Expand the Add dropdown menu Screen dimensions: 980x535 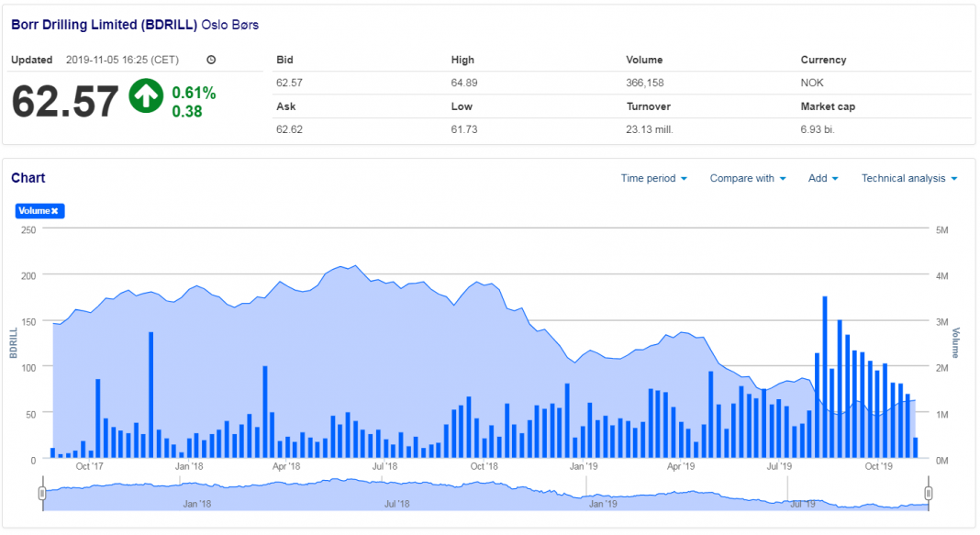[x=823, y=178]
